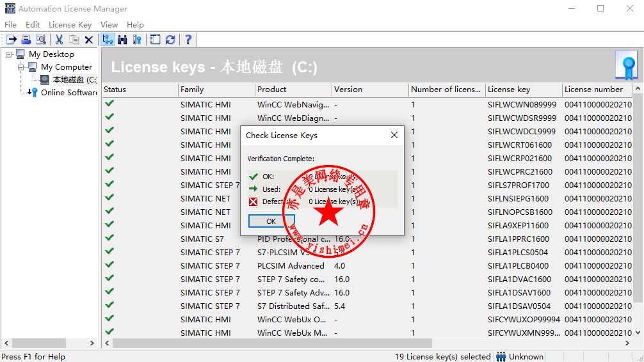644x362 pixels.
Task: Click the Paste clipboard icon
Action: pyautogui.click(x=74, y=40)
